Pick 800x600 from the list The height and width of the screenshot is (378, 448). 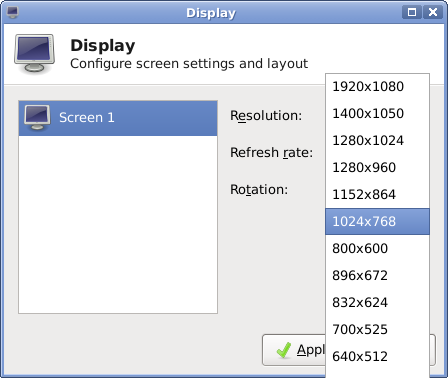coord(377,249)
